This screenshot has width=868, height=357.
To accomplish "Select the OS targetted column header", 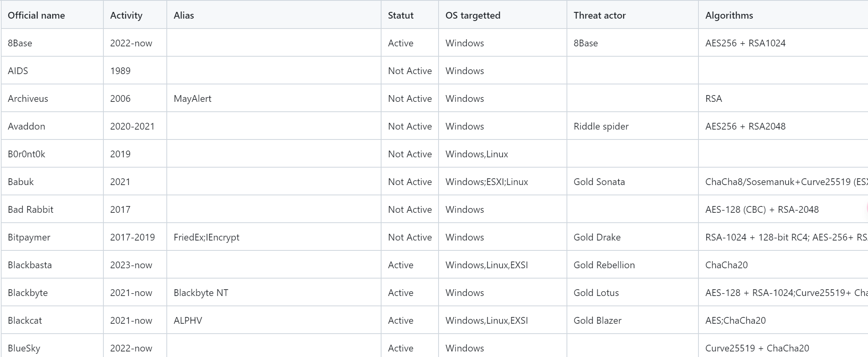I will pyautogui.click(x=473, y=15).
